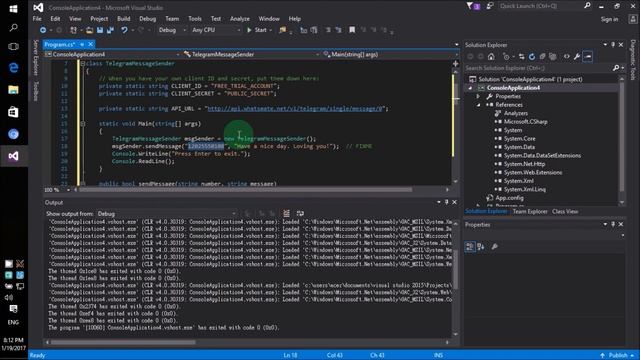
Task: Click Property Pages wrench in Properties panel
Action: pos(494,247)
